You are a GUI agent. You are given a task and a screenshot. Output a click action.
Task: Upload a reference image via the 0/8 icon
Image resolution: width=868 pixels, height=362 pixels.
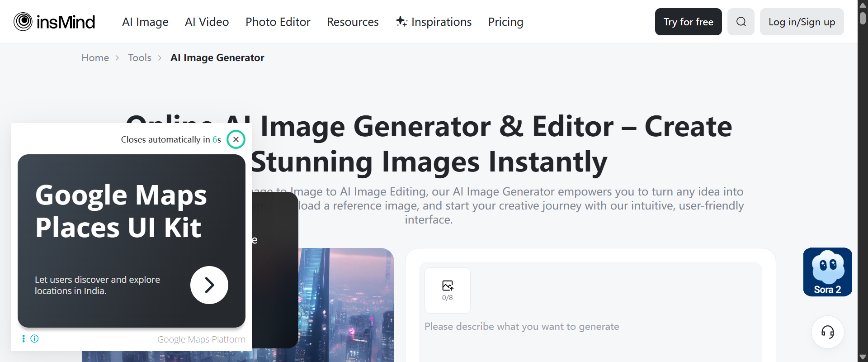point(448,291)
